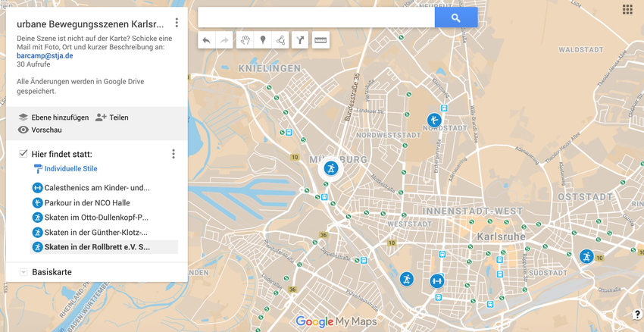644x332 pixels.
Task: Uncheck the 'Hier findet statt:' layer checkbox
Action: [x=23, y=154]
